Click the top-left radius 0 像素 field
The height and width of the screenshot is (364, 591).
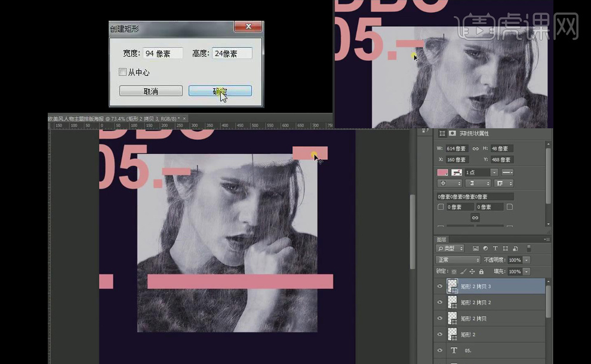point(460,207)
